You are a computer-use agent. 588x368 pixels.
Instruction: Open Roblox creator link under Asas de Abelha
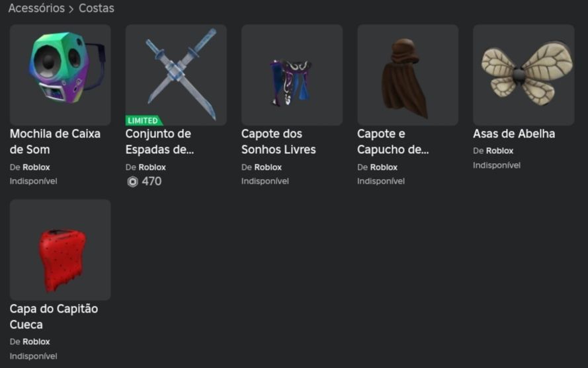500,151
